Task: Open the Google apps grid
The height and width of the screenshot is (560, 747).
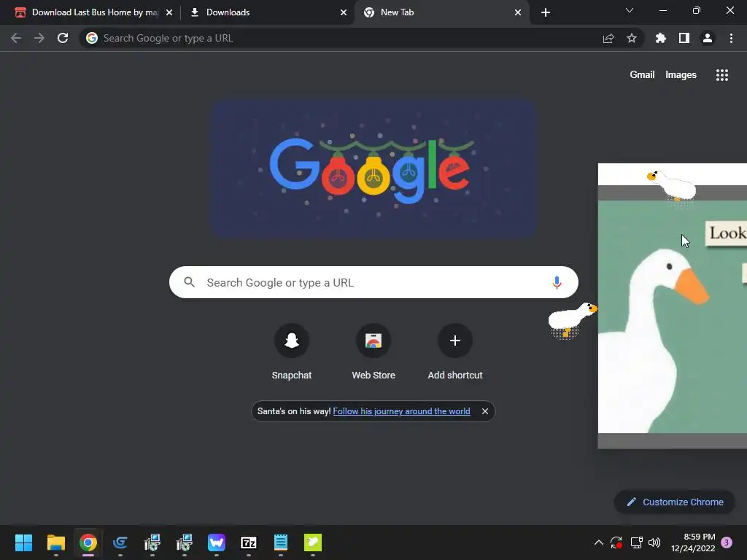Action: pos(722,75)
